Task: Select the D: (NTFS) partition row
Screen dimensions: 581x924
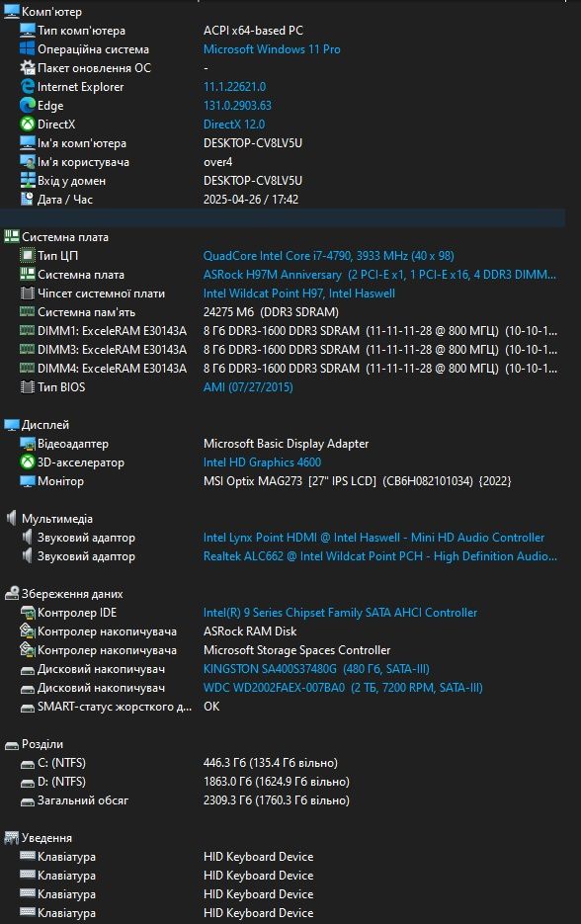Action: (283, 782)
